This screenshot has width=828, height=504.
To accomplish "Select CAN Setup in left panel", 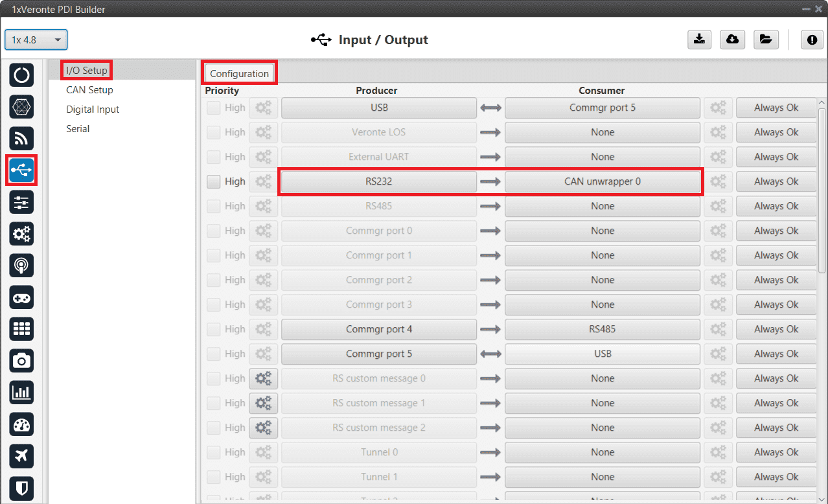I will point(89,90).
